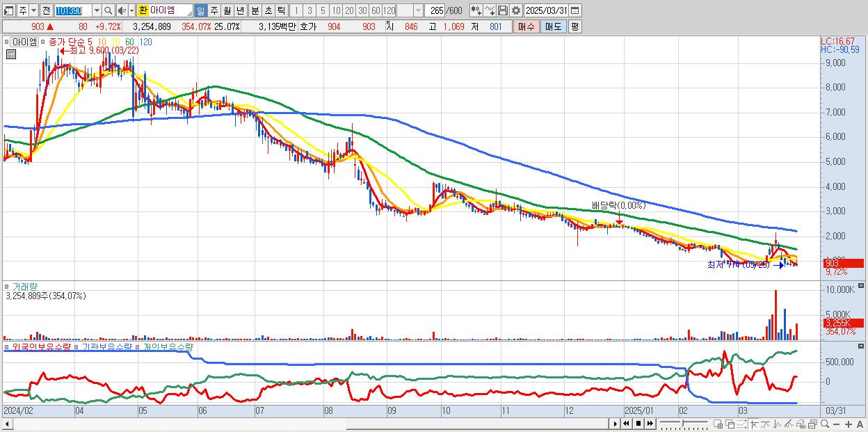868x432 pixels.
Task: Save chart with the floppy disk icon
Action: pos(503,10)
